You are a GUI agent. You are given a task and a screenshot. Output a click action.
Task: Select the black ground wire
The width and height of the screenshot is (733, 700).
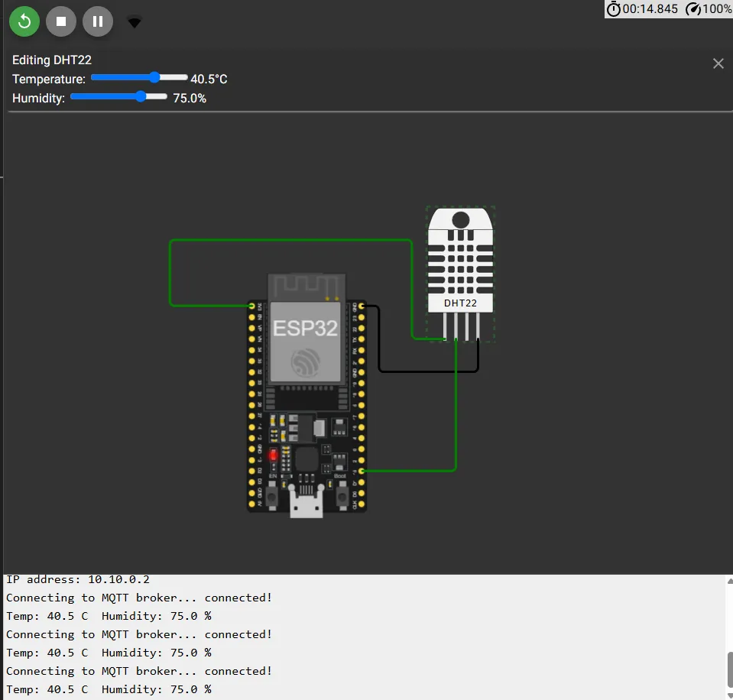[x=428, y=371]
